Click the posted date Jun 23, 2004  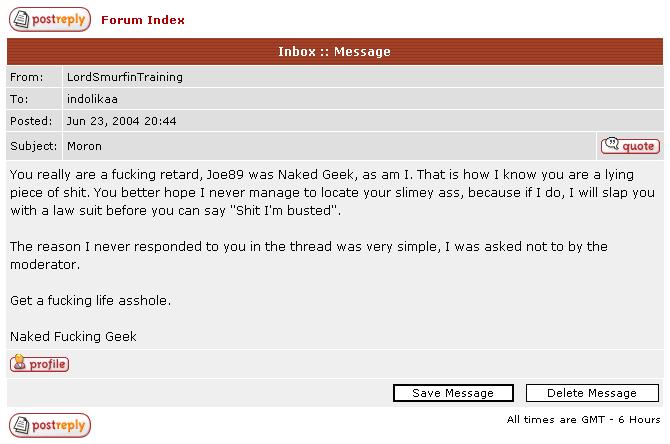103,121
